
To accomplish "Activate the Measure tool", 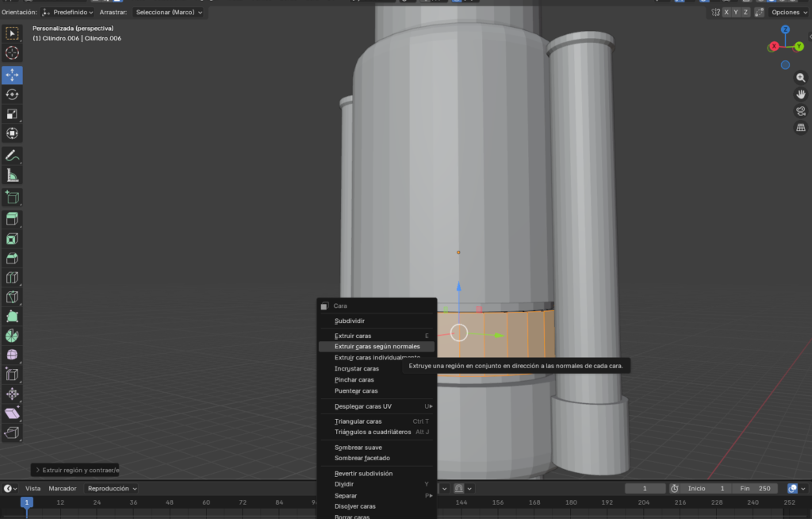I will pos(12,175).
